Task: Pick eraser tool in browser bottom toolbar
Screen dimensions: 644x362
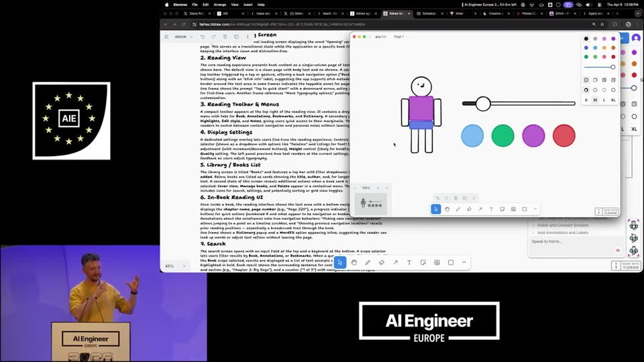Action: click(x=382, y=263)
